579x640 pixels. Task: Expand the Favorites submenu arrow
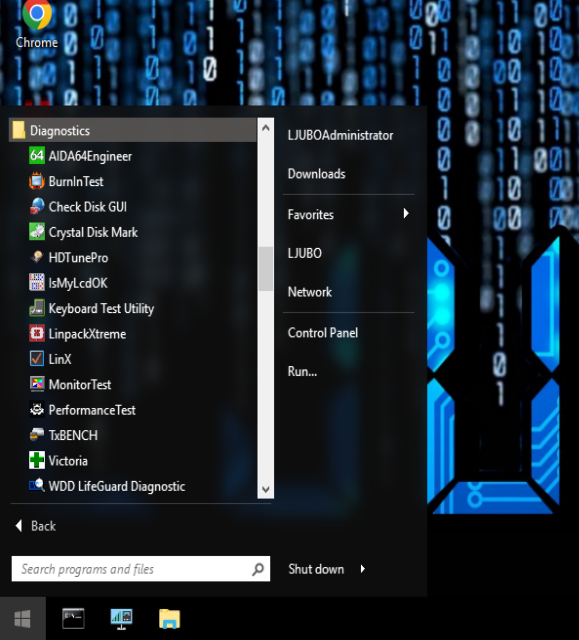coord(406,213)
